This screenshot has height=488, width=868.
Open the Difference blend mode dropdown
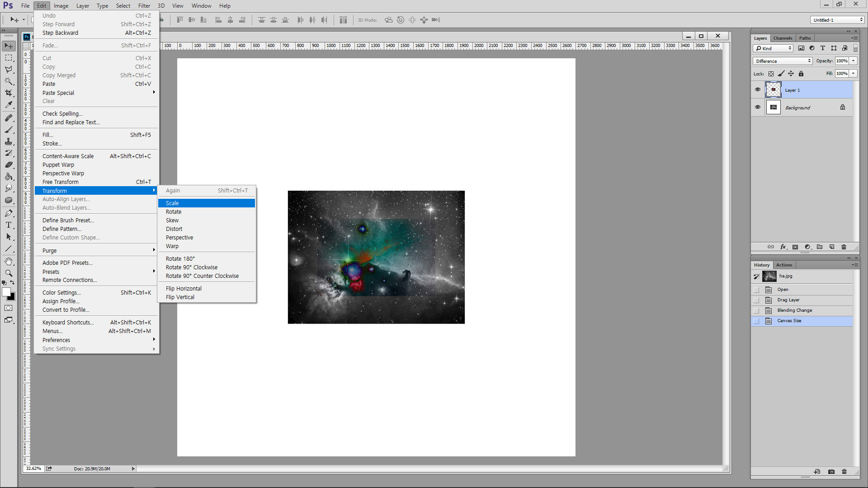tap(783, 61)
